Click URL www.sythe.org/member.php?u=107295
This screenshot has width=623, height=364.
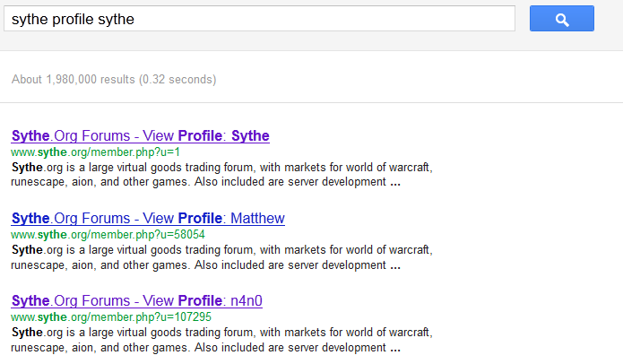111,317
